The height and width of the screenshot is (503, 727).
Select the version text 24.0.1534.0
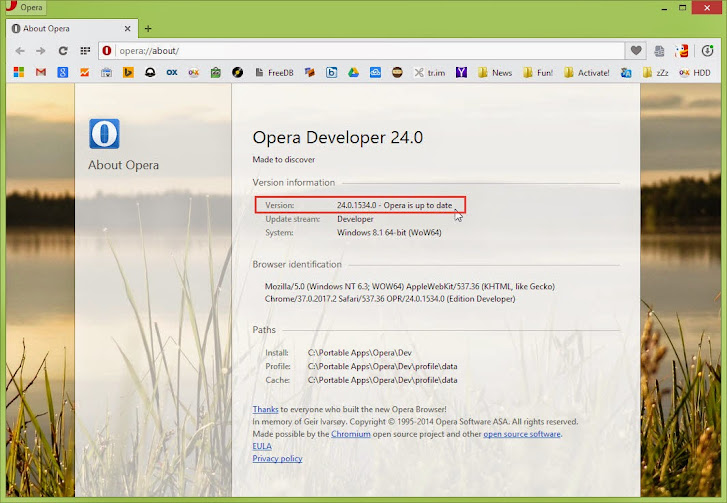click(357, 205)
